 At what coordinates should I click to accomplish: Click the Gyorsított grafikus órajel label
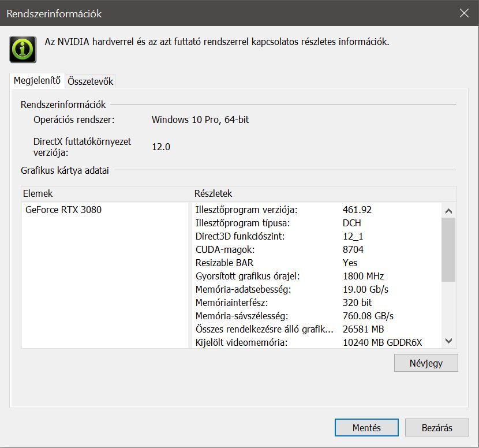248,276
